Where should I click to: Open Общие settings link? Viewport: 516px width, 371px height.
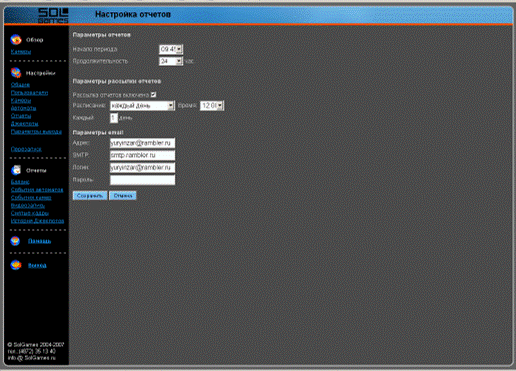pyautogui.click(x=20, y=85)
